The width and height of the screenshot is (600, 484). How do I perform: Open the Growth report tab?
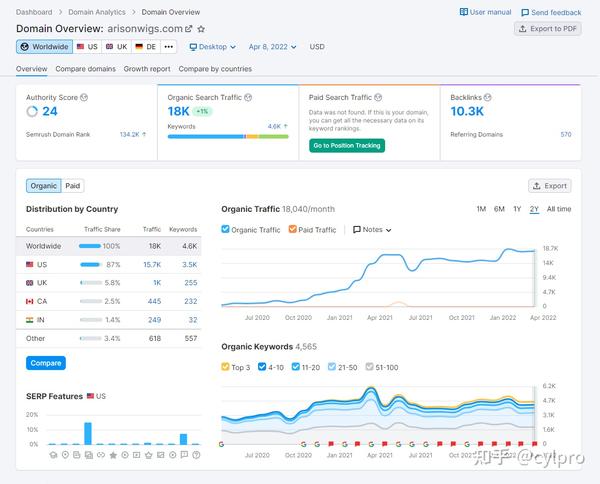pos(147,69)
